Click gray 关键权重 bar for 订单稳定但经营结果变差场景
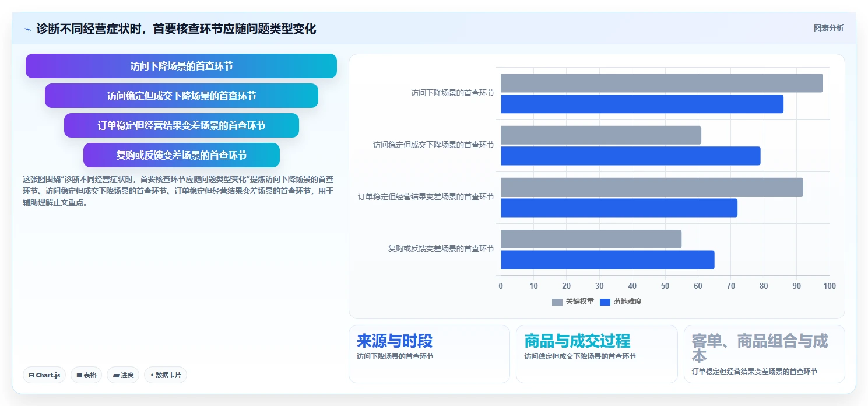The image size is (868, 406). pos(652,187)
